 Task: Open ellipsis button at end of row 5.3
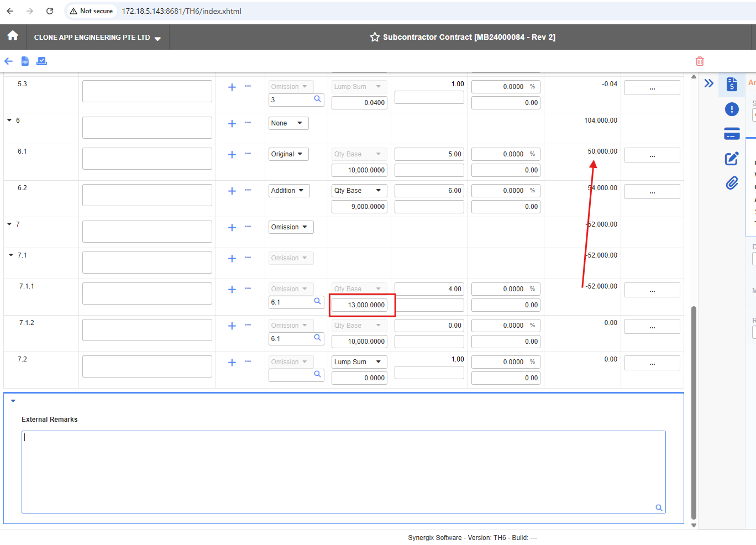652,87
